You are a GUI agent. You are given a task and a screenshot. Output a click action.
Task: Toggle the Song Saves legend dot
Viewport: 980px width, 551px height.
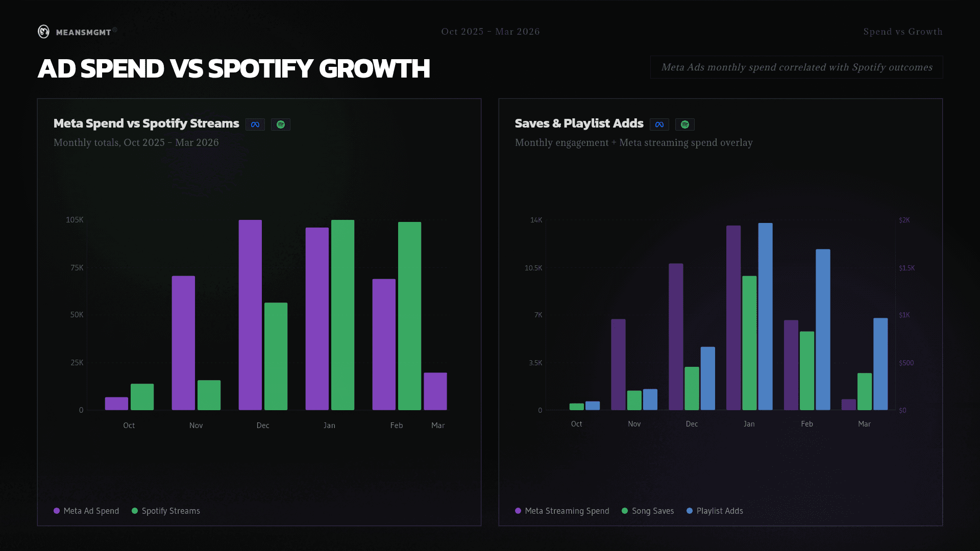625,511
